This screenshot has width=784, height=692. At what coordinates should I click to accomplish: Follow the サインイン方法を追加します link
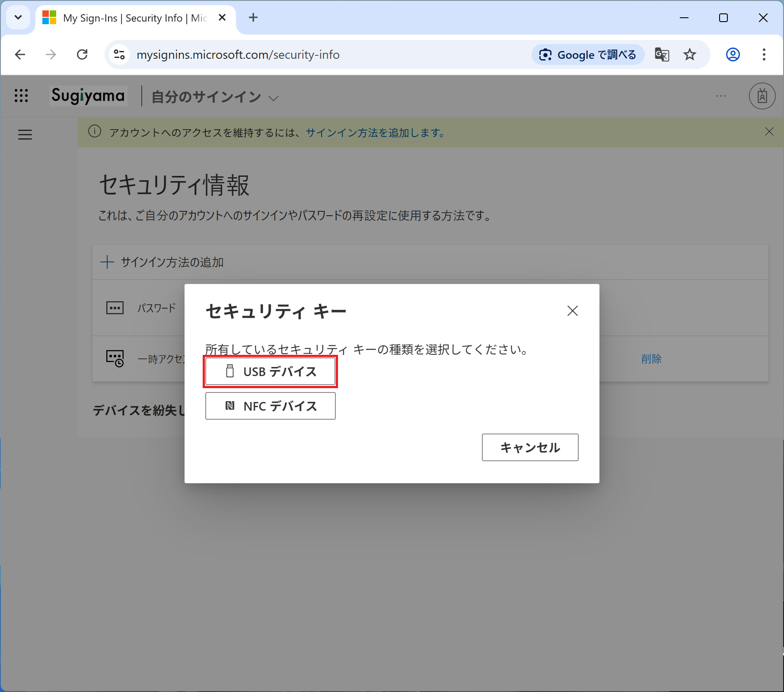375,133
